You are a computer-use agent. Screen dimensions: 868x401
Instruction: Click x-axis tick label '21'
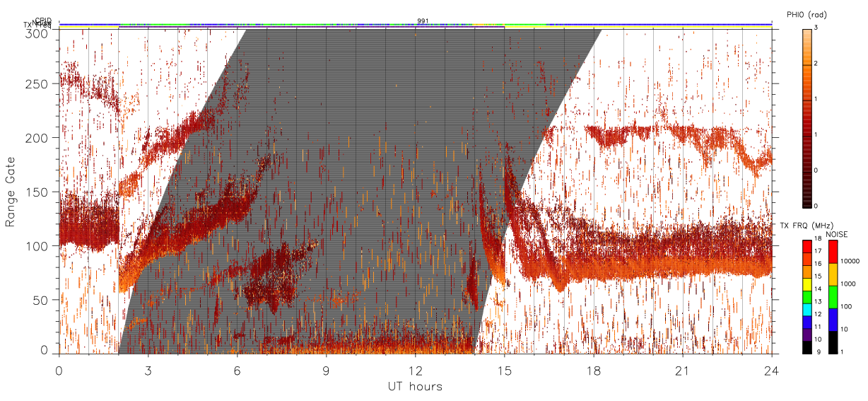(683, 371)
